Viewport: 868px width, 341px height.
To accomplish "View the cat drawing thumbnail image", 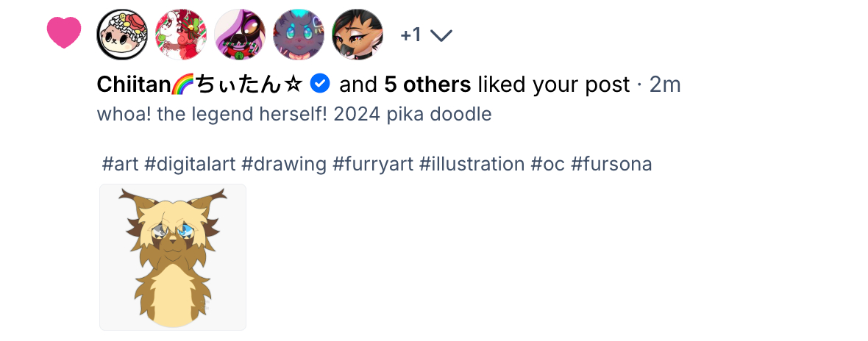I will click(173, 257).
